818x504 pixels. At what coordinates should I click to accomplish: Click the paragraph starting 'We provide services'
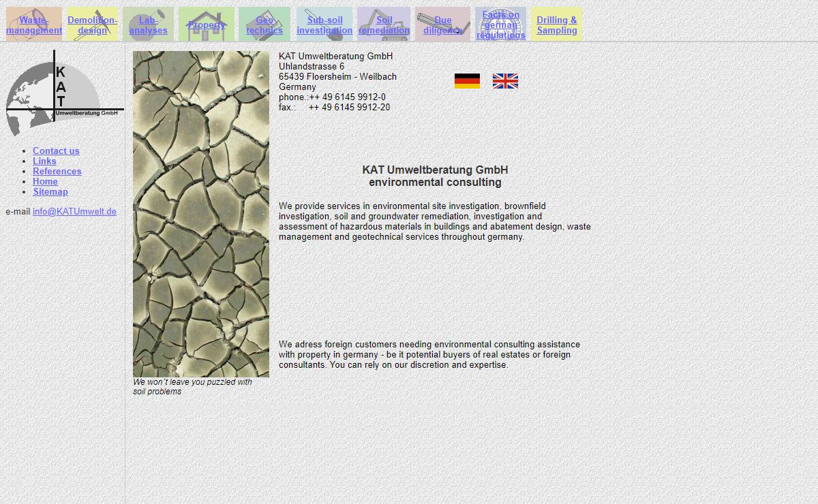pyautogui.click(x=435, y=221)
